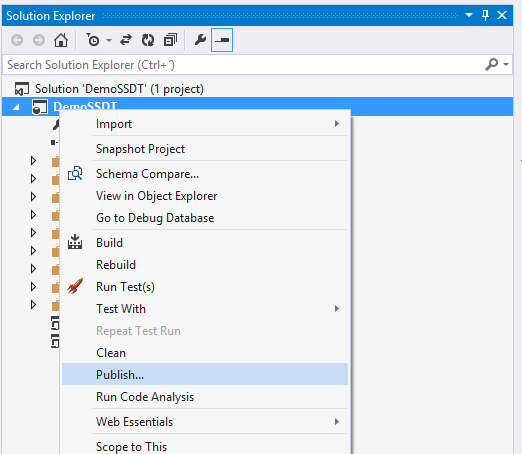Expand the first collapsed folder in tree
The height and width of the screenshot is (454, 522).
[x=33, y=161]
